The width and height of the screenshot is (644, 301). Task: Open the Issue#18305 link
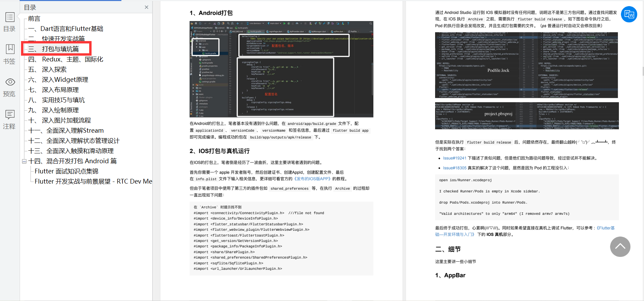pyautogui.click(x=454, y=168)
